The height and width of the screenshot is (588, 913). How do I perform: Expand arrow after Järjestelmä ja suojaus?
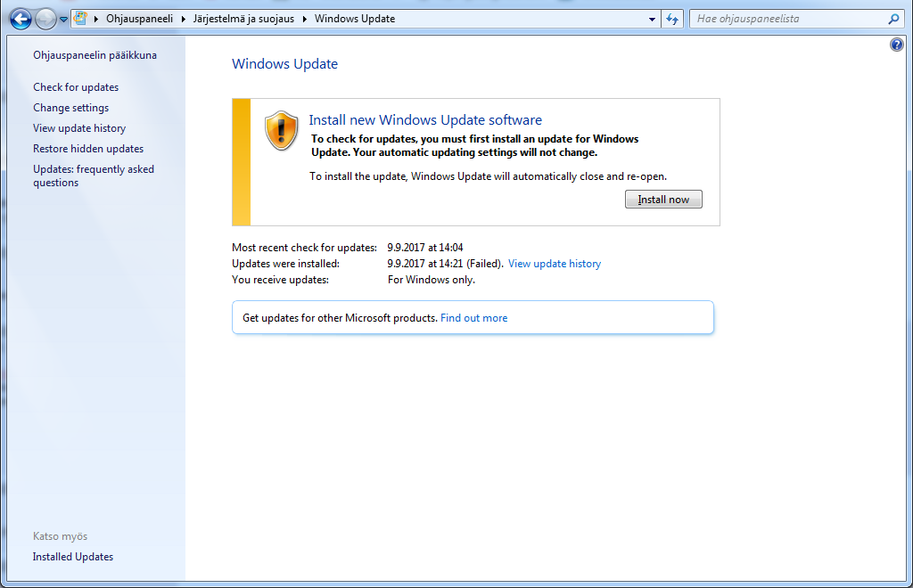[305, 19]
